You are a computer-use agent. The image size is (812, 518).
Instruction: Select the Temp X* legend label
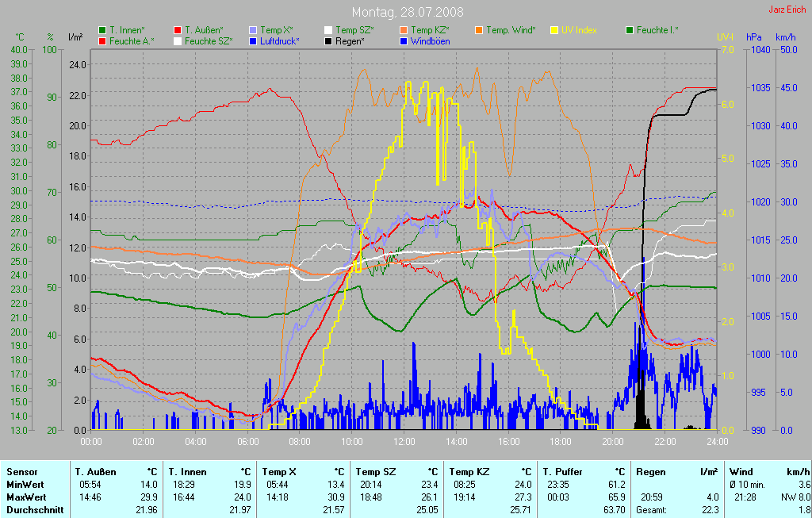point(277,31)
